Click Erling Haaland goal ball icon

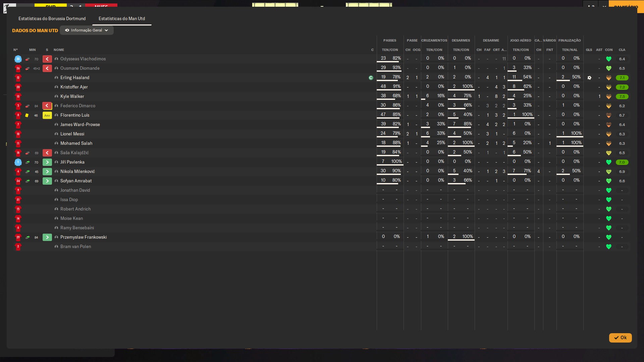(x=589, y=78)
